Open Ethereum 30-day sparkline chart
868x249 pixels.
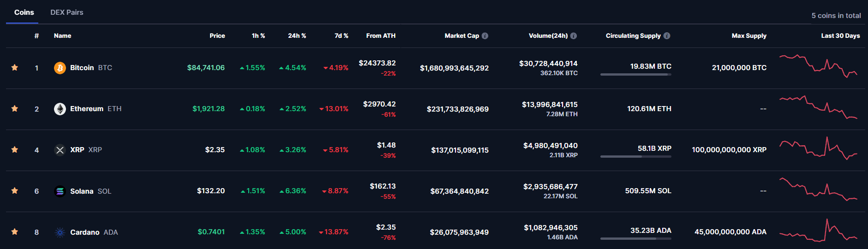[x=818, y=107]
